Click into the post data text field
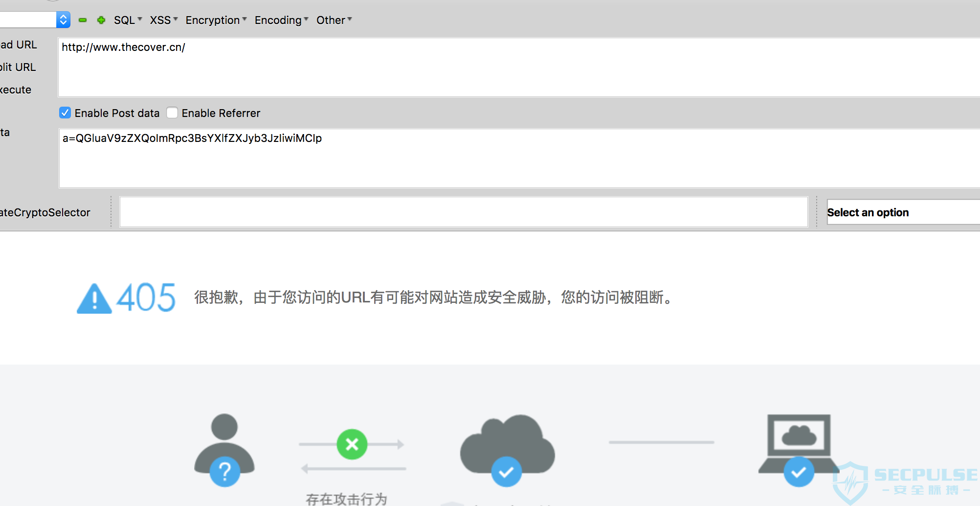 click(519, 158)
